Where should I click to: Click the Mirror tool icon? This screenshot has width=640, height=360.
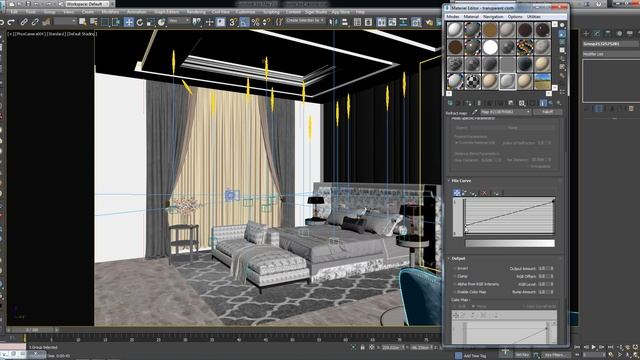(x=334, y=22)
